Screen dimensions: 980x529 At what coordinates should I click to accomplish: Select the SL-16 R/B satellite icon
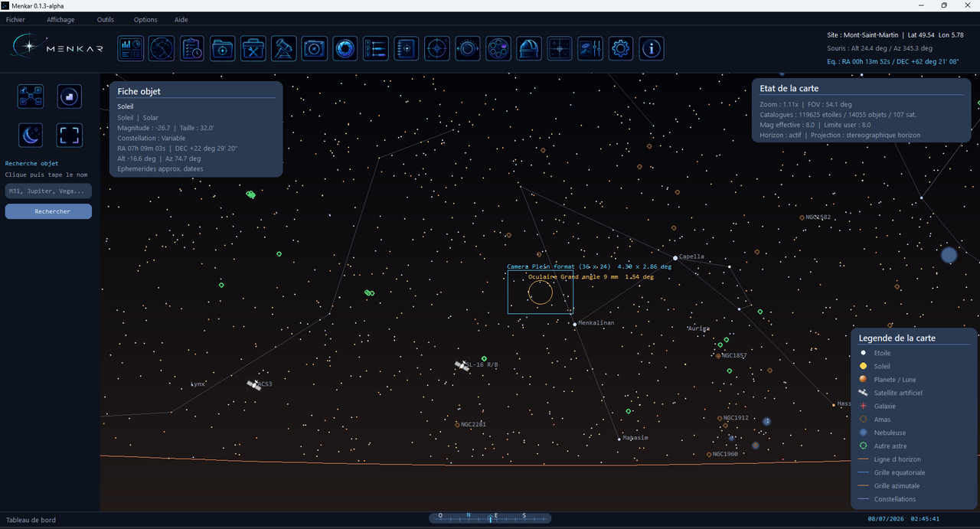coord(462,366)
